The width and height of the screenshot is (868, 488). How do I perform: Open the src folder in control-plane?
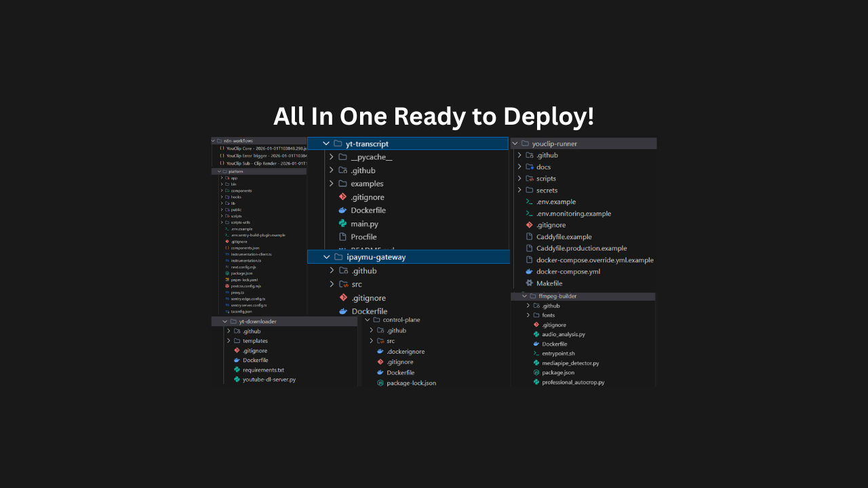390,341
